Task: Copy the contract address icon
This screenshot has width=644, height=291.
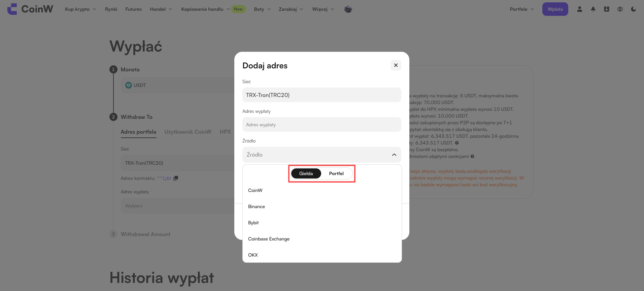Action: 176,178
